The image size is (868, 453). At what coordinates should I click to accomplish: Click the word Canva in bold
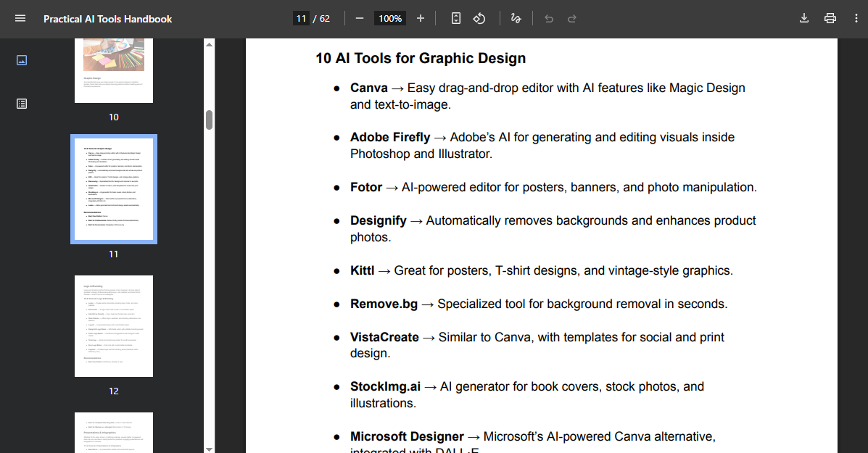368,88
